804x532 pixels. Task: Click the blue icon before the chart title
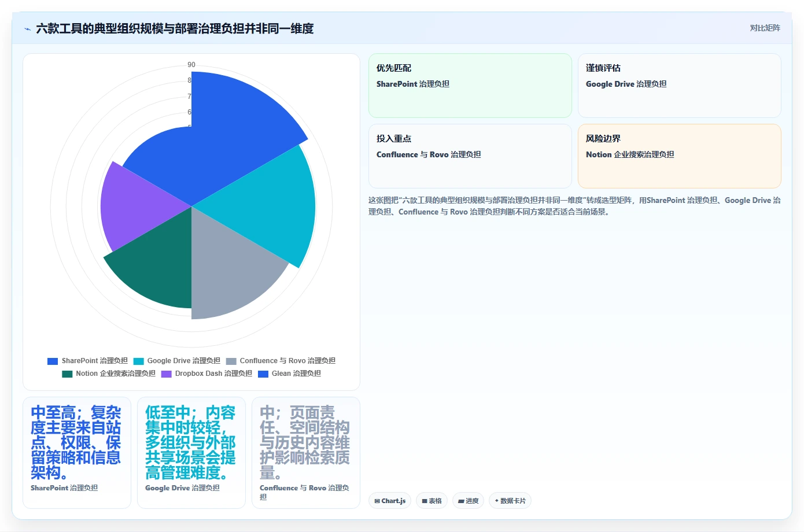tap(27, 28)
